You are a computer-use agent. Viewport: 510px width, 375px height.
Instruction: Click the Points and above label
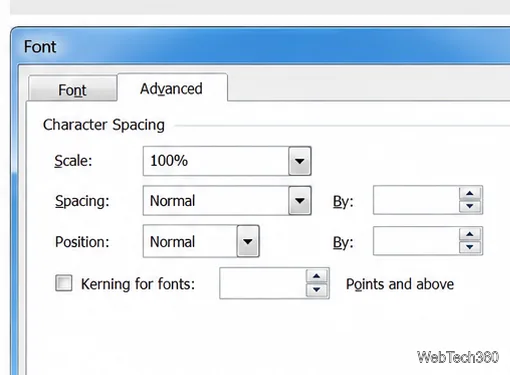click(x=400, y=284)
